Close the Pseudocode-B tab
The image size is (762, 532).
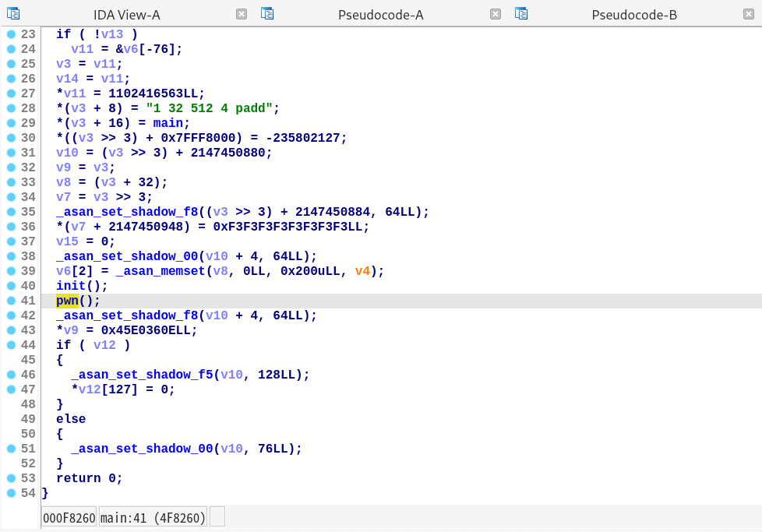(749, 14)
